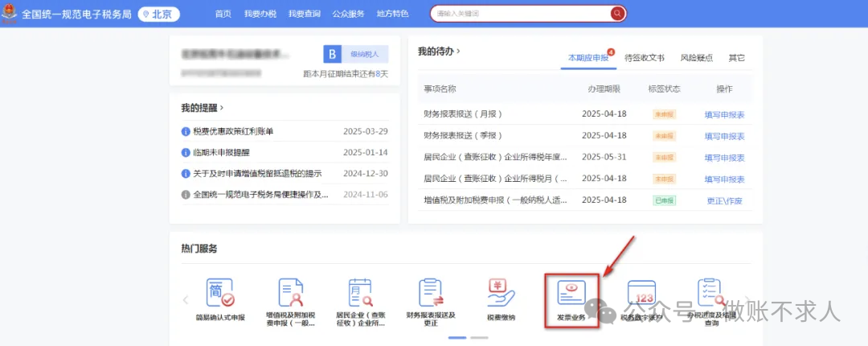Click 更正\作废 for 增值税及附加税费申报
The width and height of the screenshot is (868, 346).
[x=725, y=200]
